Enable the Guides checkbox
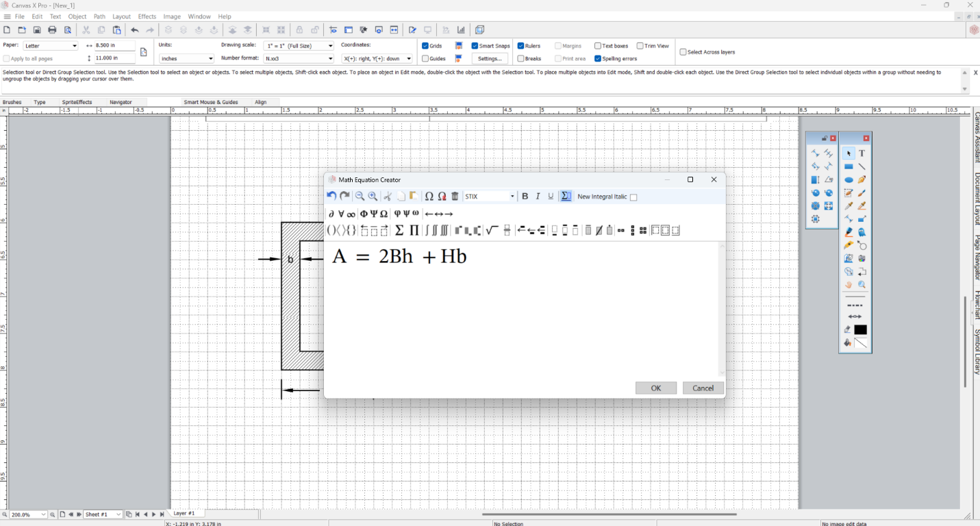 (426, 58)
